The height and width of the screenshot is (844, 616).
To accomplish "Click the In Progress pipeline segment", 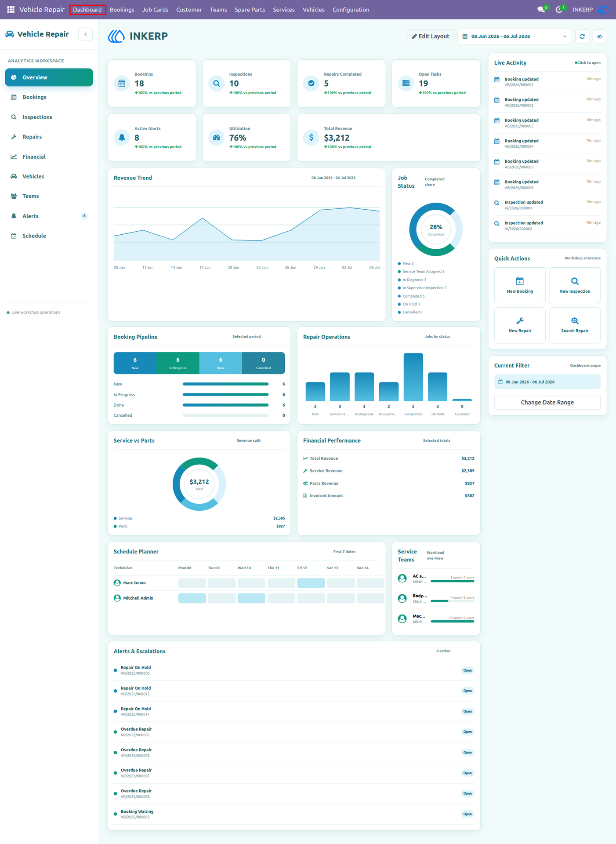I will pyautogui.click(x=178, y=363).
